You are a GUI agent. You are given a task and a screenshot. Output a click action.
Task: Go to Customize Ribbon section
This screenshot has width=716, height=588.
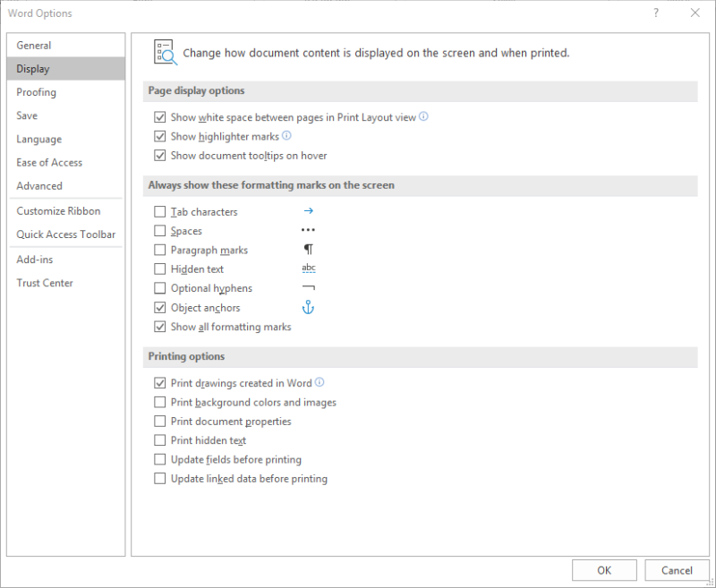(x=58, y=211)
